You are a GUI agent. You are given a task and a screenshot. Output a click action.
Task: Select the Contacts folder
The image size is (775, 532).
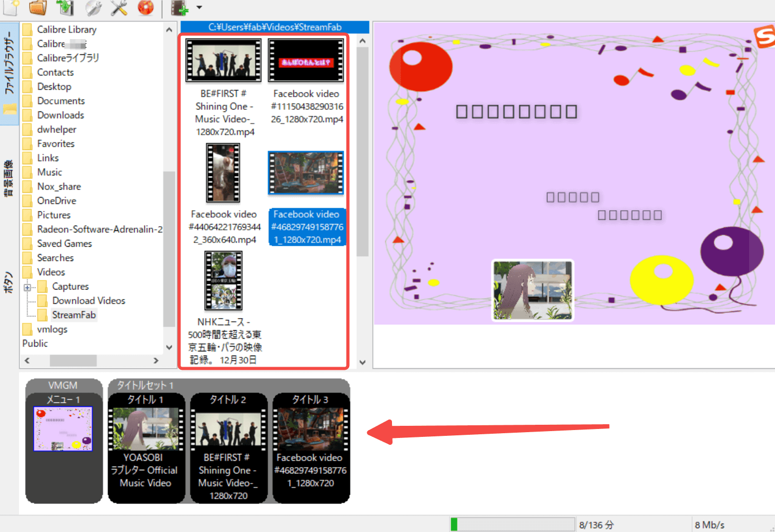click(55, 72)
